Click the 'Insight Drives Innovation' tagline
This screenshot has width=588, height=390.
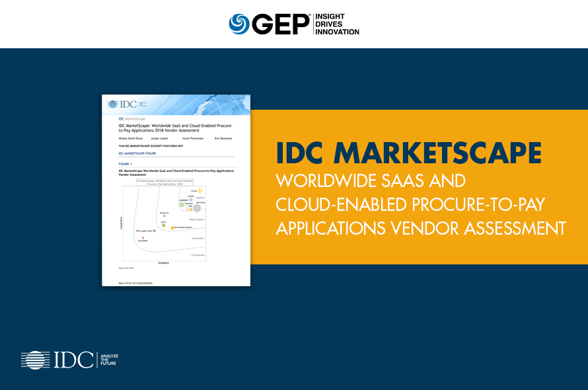337,24
